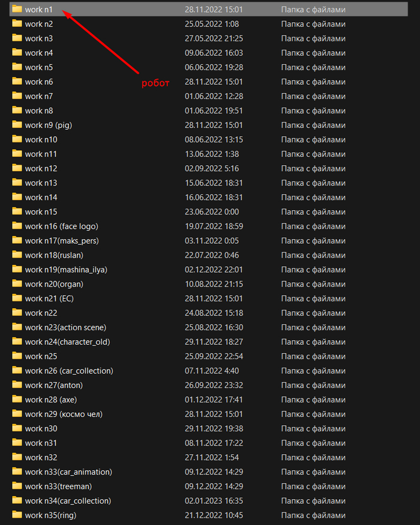Image resolution: width=420 pixels, height=525 pixels.
Task: Select folder icon of work n21 (EC)
Action: pos(17,298)
